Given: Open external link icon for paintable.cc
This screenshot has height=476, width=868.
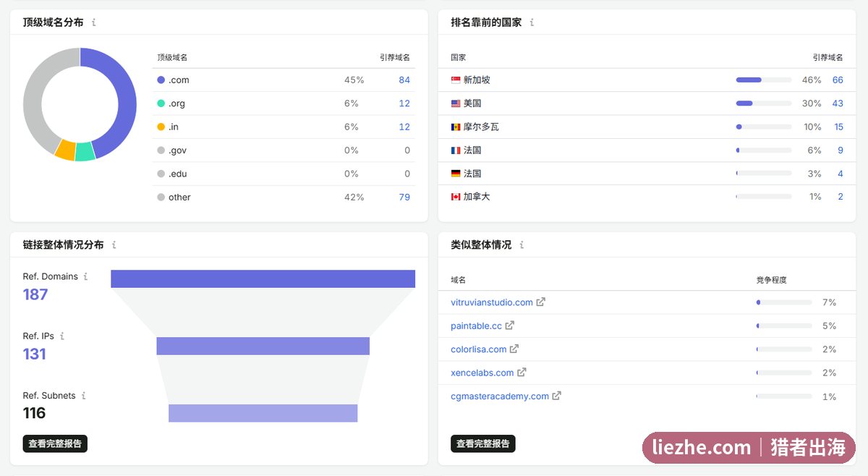Looking at the screenshot, I should tap(510, 326).
